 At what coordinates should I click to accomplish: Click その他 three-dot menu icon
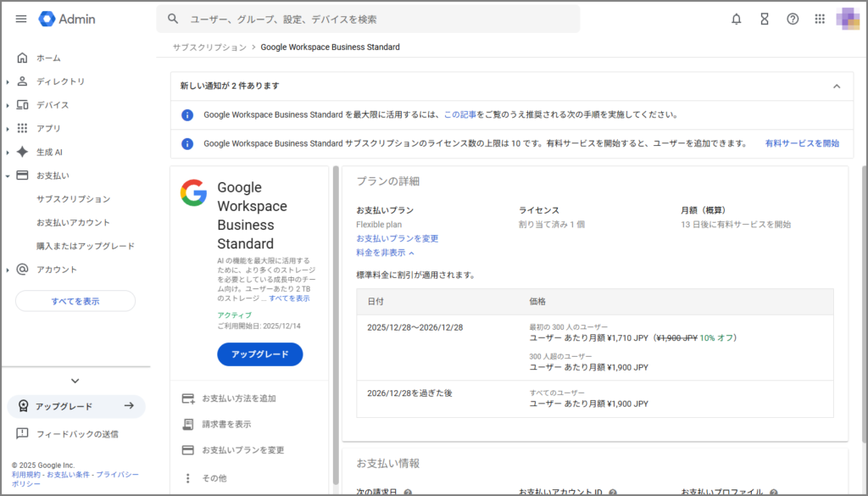[x=188, y=478]
